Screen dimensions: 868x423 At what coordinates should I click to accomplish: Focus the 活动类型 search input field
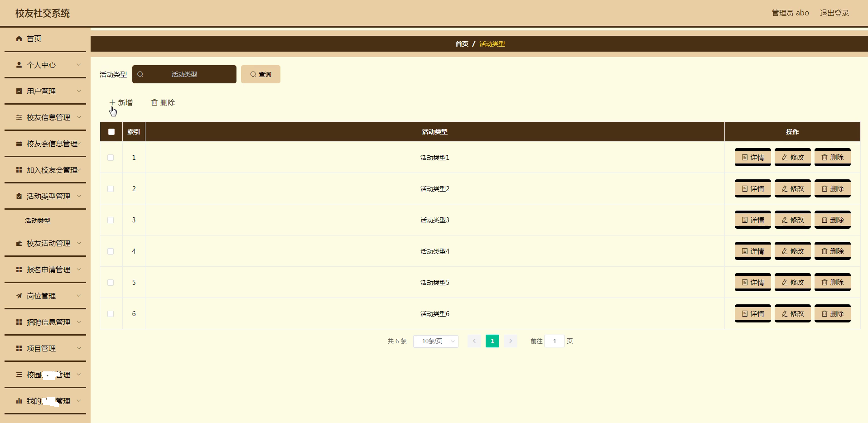(x=184, y=74)
